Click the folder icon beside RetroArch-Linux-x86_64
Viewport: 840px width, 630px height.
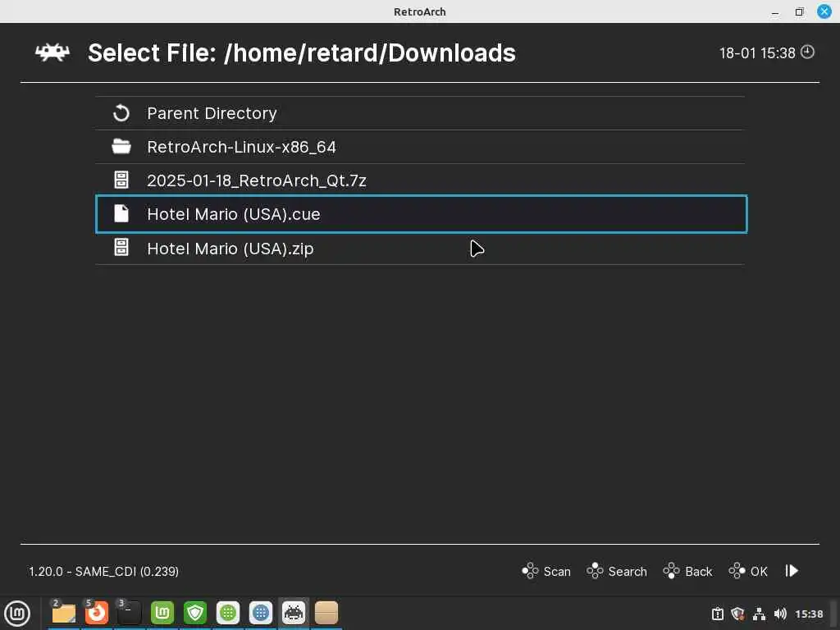(x=121, y=146)
